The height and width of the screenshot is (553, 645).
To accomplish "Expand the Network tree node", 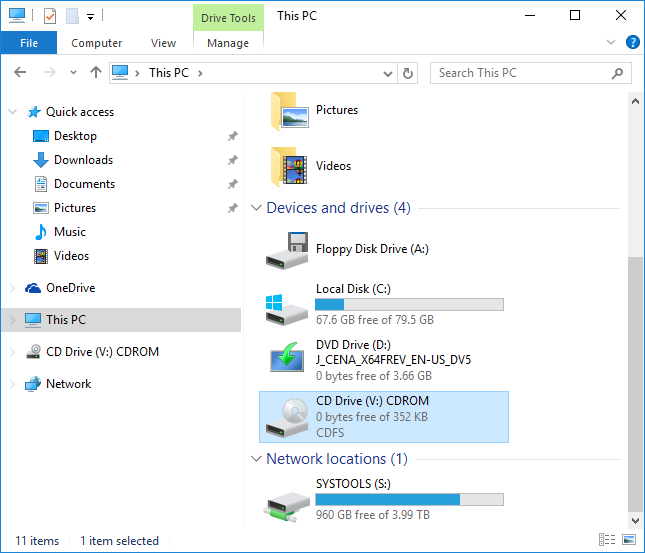I will point(13,384).
